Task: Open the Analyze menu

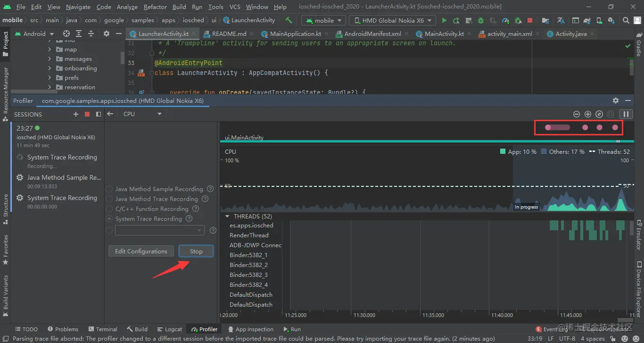Action: pyautogui.click(x=127, y=7)
